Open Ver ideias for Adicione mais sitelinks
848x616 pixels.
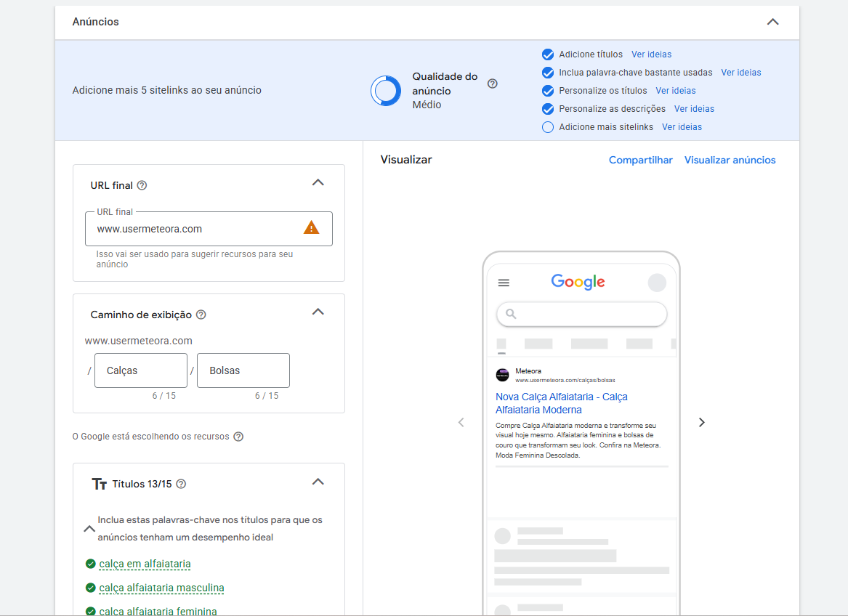[x=682, y=127]
